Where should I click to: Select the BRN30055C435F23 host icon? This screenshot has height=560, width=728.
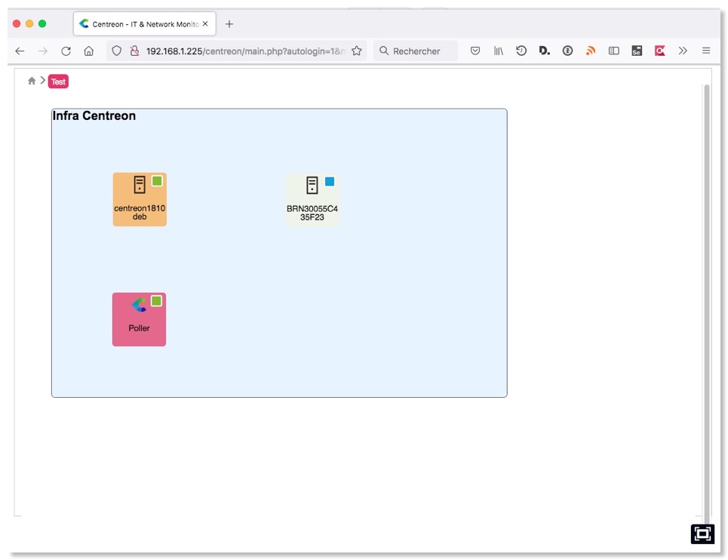312,186
